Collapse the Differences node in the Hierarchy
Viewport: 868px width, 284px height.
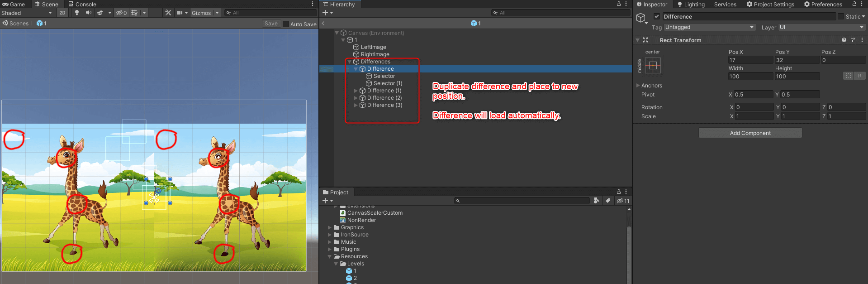[349, 62]
